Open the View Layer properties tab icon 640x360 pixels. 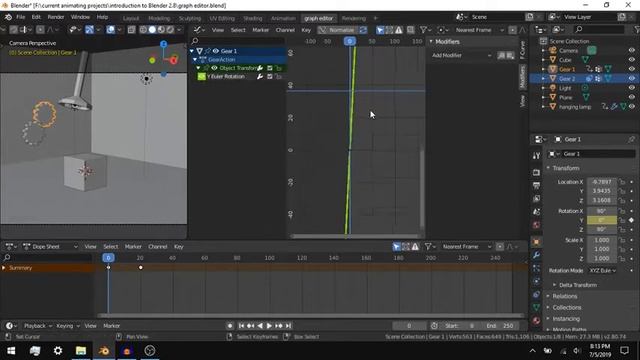(536, 198)
